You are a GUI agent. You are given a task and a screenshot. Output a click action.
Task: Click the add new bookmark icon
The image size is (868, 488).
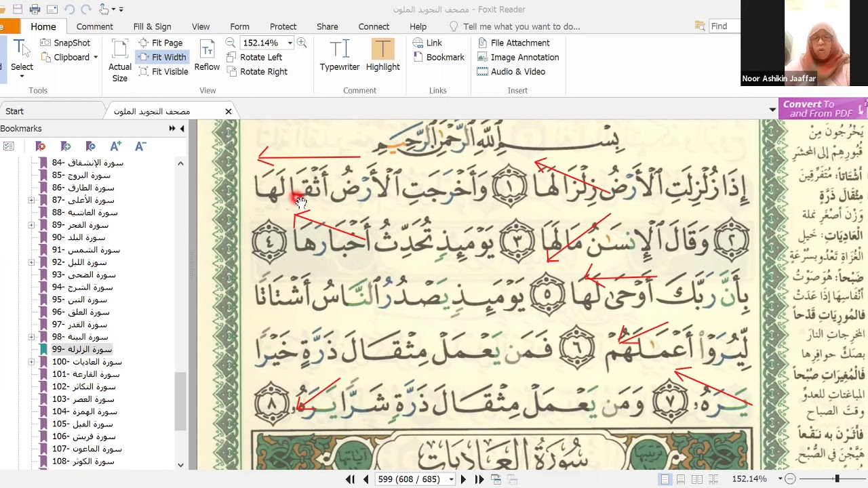(x=66, y=146)
